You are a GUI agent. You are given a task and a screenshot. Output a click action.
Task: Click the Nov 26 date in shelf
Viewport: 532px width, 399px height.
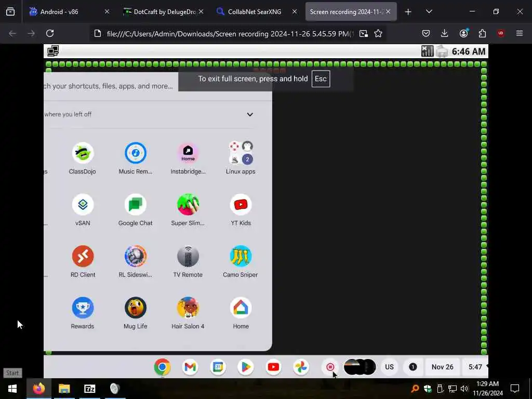443,367
